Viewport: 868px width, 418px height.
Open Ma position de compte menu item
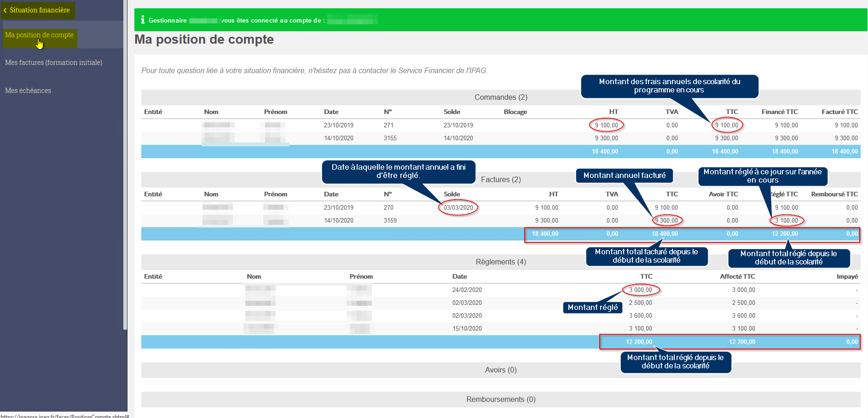pyautogui.click(x=39, y=35)
